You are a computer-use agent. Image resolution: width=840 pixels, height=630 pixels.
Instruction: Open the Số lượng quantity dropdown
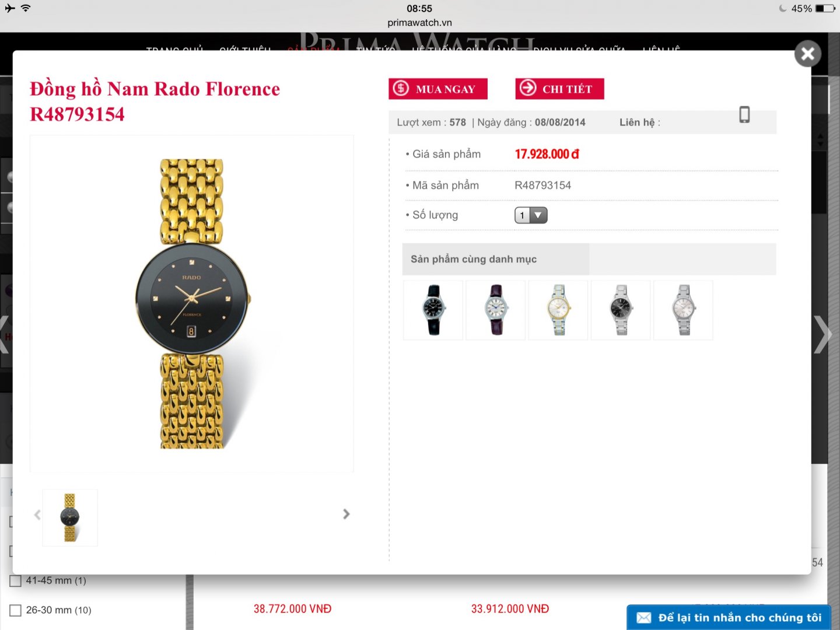pos(531,215)
